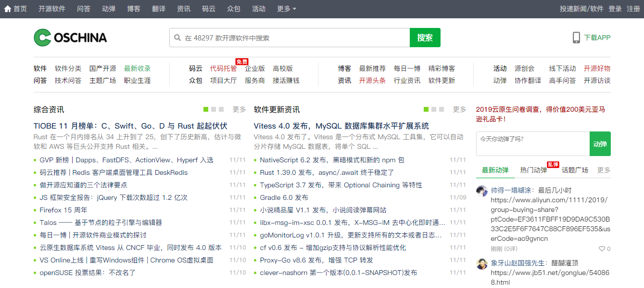Click the mobile phone download APP icon
Viewport: 644px width, 288px height.
click(x=576, y=38)
